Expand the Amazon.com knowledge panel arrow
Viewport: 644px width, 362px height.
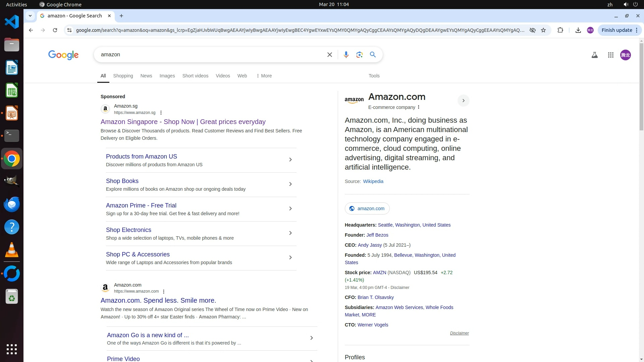pyautogui.click(x=463, y=101)
